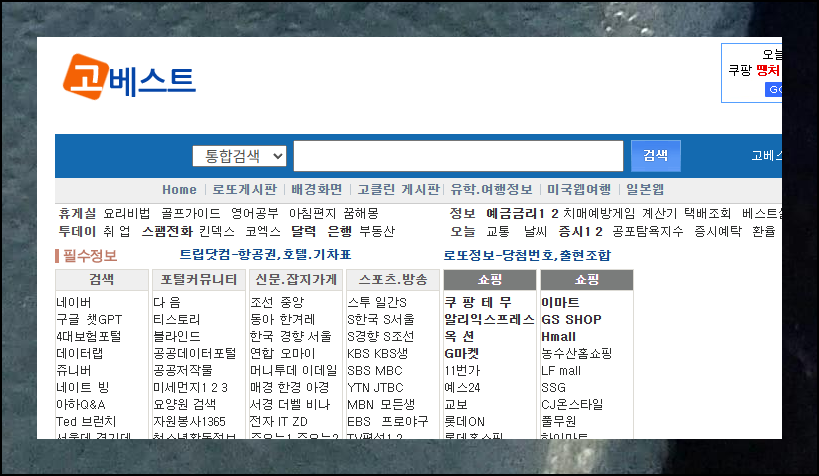Image resolution: width=819 pixels, height=476 pixels.
Task: Click the 자원봉사1365 link
Action: pyautogui.click(x=189, y=421)
